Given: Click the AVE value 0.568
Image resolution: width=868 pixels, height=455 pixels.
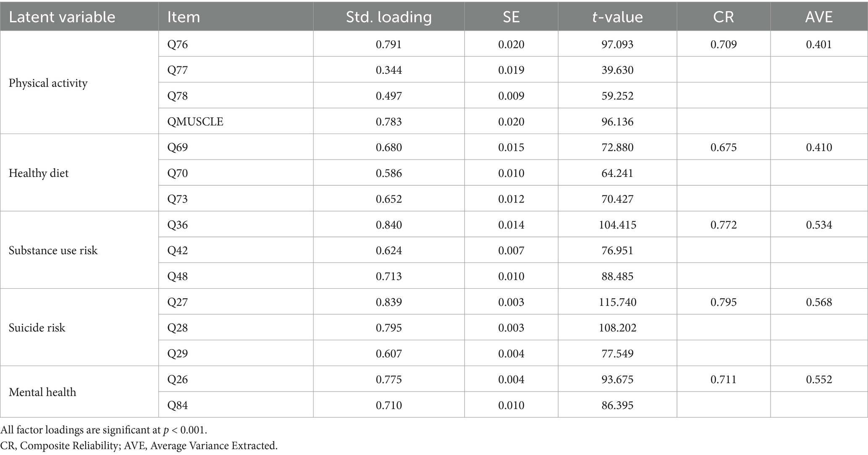Looking at the screenshot, I should point(819,302).
